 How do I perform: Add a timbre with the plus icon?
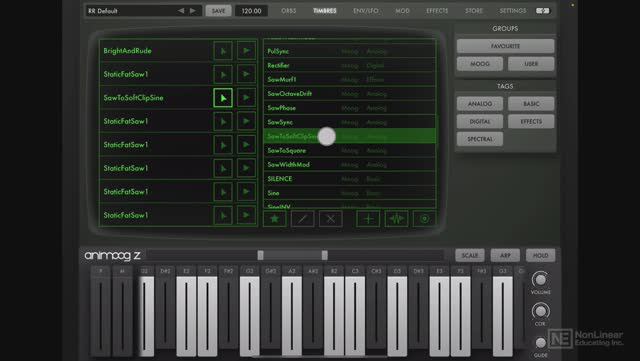(368, 219)
